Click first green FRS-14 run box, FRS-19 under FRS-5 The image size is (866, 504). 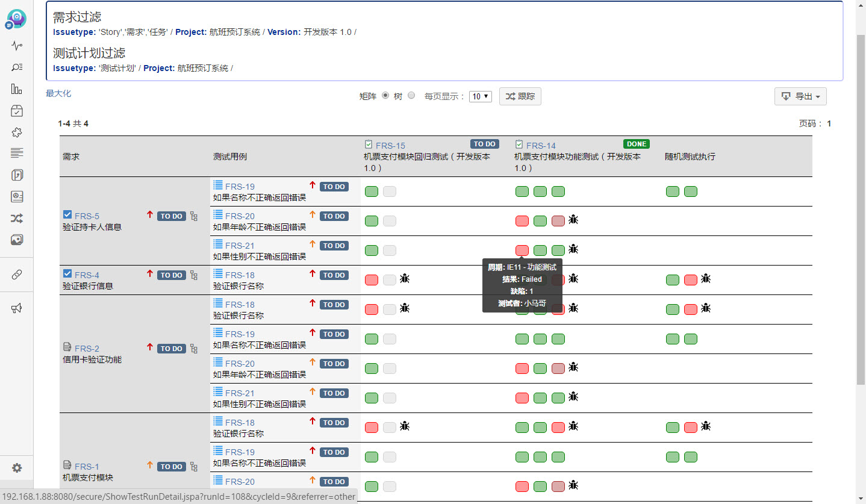[522, 191]
